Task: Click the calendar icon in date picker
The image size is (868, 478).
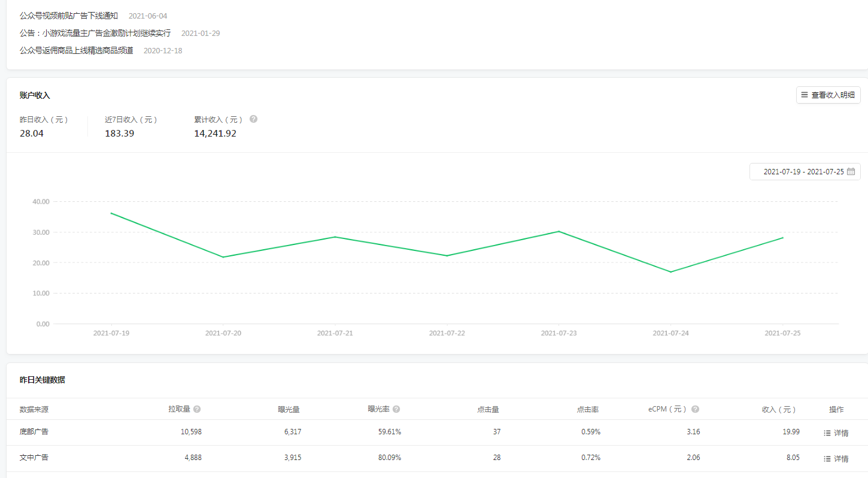Action: (851, 172)
